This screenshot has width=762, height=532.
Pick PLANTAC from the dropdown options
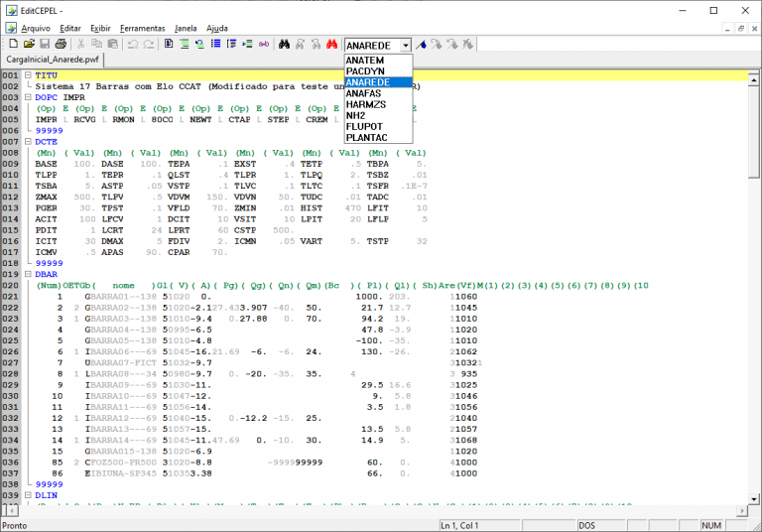click(x=366, y=137)
